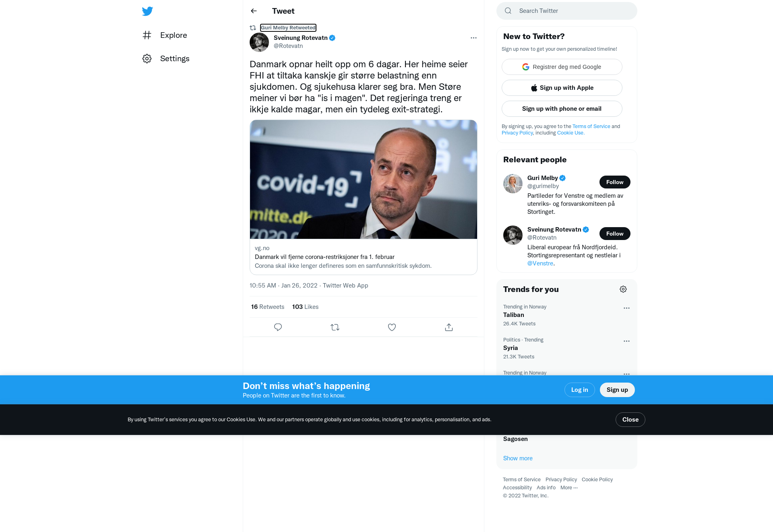Follow Guri Melby
This screenshot has height=532, width=773.
coord(615,182)
